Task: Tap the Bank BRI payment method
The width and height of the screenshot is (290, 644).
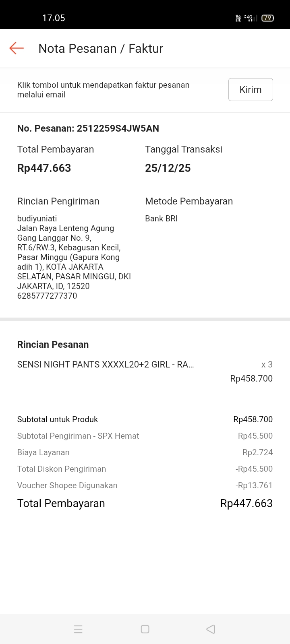Action: click(x=161, y=219)
